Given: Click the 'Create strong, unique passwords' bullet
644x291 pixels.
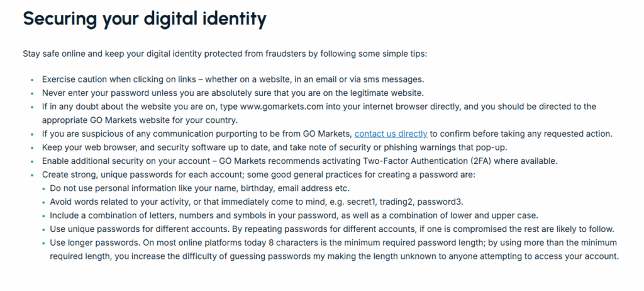Looking at the screenshot, I should click(x=258, y=174).
